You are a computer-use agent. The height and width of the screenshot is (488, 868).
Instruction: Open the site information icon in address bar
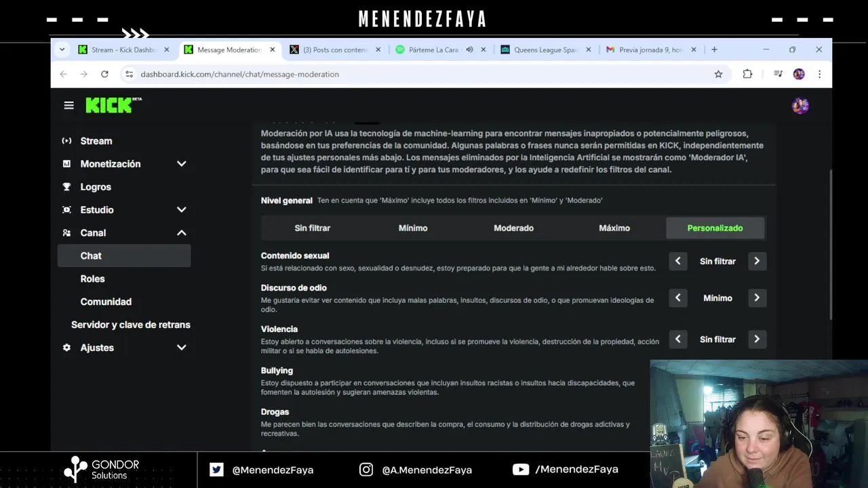pyautogui.click(x=130, y=74)
